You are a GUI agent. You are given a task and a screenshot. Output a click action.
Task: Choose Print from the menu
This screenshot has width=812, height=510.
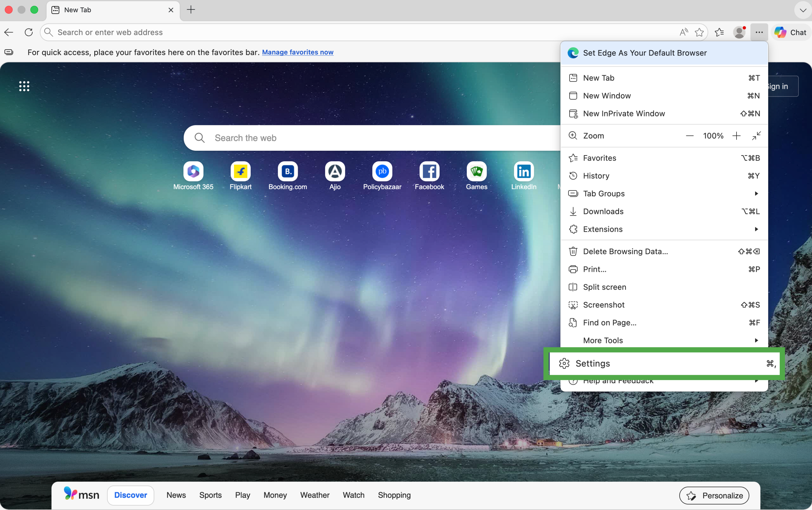(664, 269)
